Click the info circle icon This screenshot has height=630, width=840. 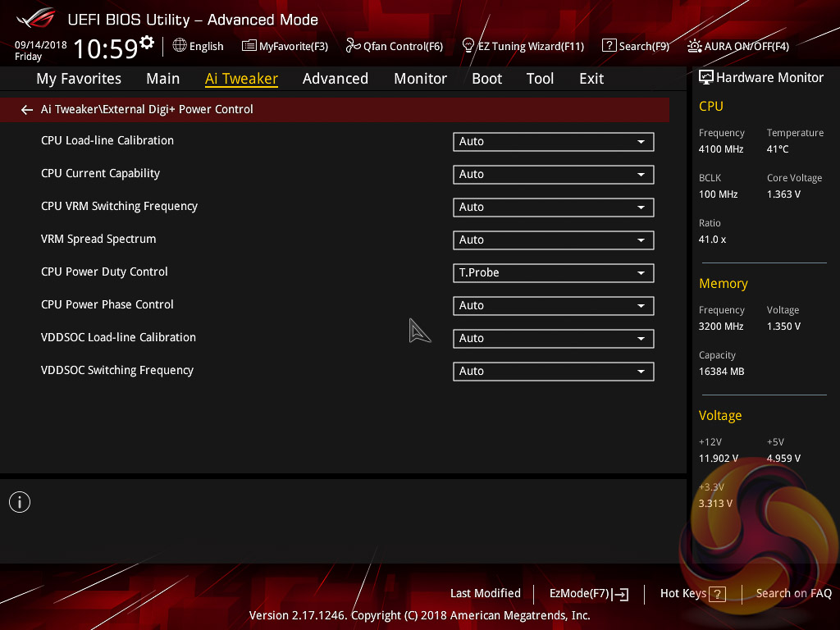pyautogui.click(x=20, y=502)
